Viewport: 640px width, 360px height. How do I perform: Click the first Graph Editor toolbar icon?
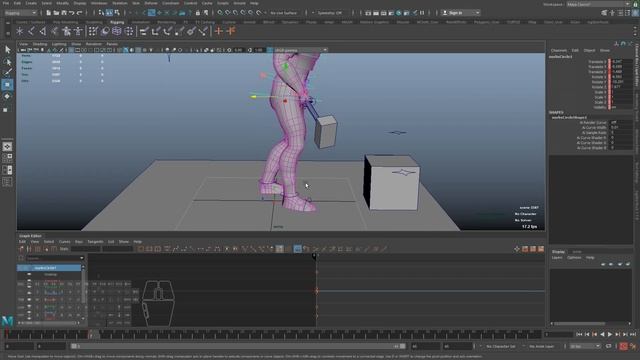click(21, 249)
